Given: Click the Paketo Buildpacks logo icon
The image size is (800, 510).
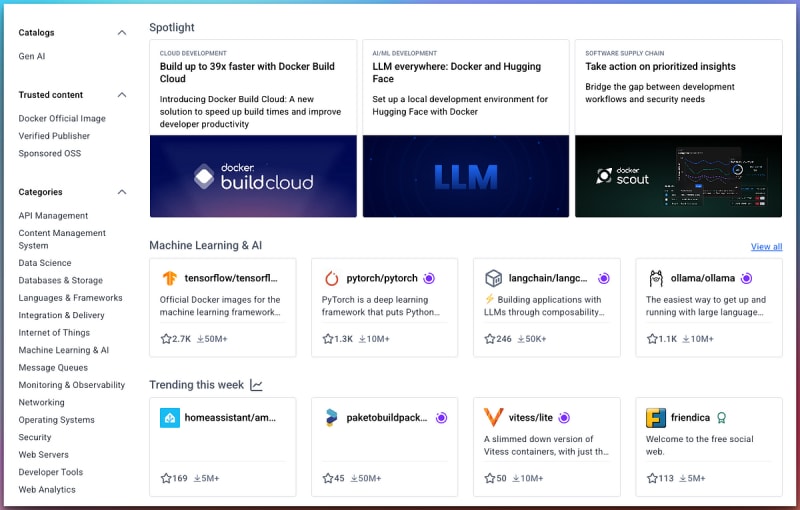Looking at the screenshot, I should click(332, 417).
